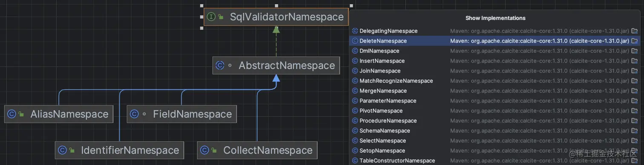Select the AbstractNamespace diagram node
Viewport: 644px width, 165px height.
point(276,65)
